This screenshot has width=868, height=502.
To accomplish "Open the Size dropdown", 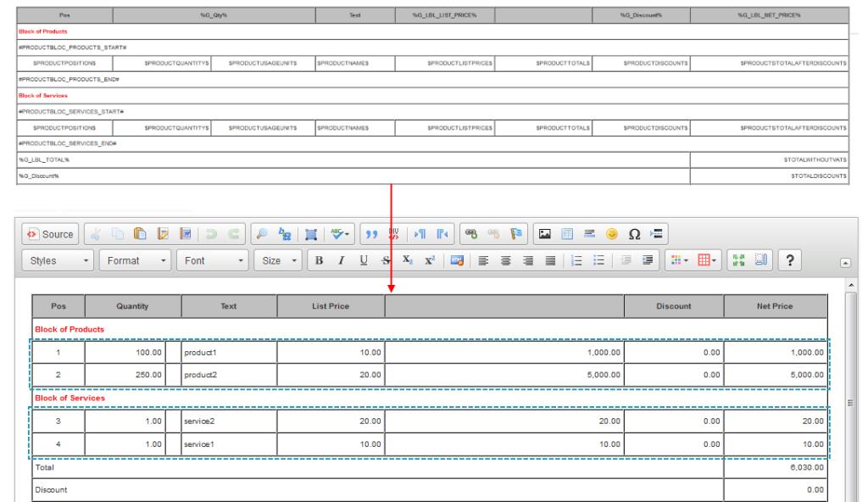I will 278,260.
